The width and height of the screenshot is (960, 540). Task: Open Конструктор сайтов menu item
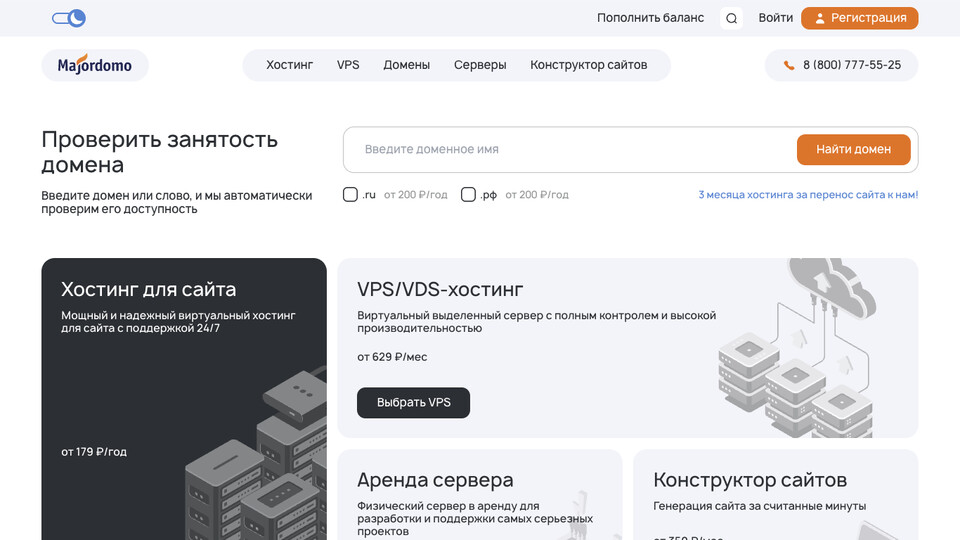pos(588,65)
